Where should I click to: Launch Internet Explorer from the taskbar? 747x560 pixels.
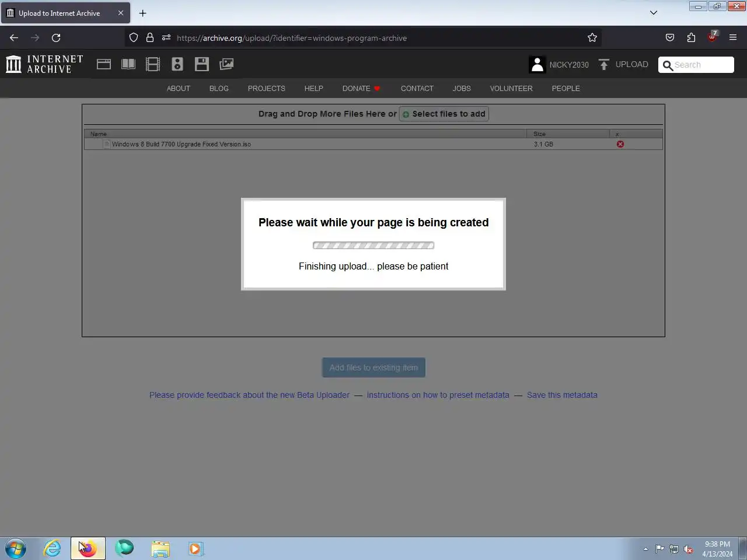53,548
